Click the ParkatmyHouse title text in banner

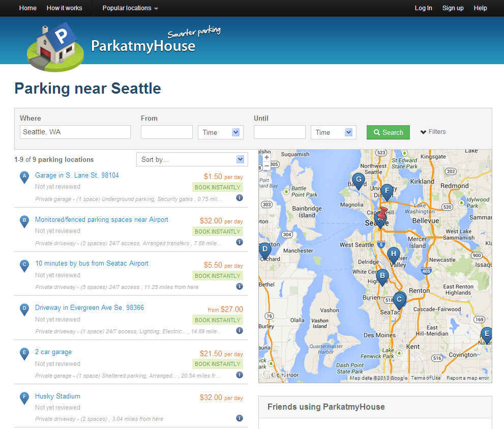pos(143,46)
